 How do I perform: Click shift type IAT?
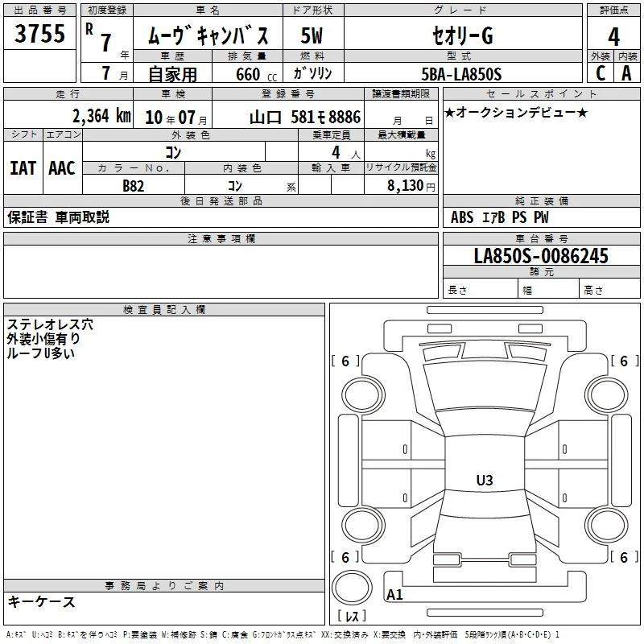pos(23,168)
